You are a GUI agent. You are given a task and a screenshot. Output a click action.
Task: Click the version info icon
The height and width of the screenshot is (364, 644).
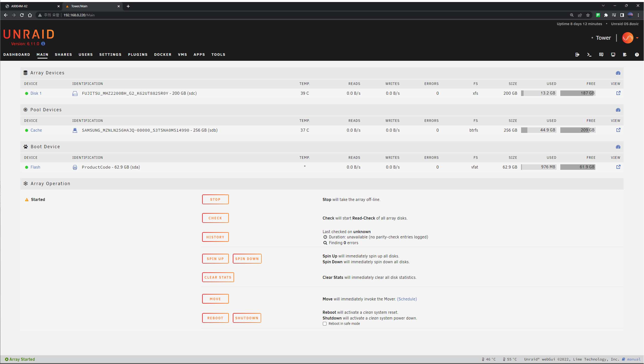pyautogui.click(x=43, y=44)
